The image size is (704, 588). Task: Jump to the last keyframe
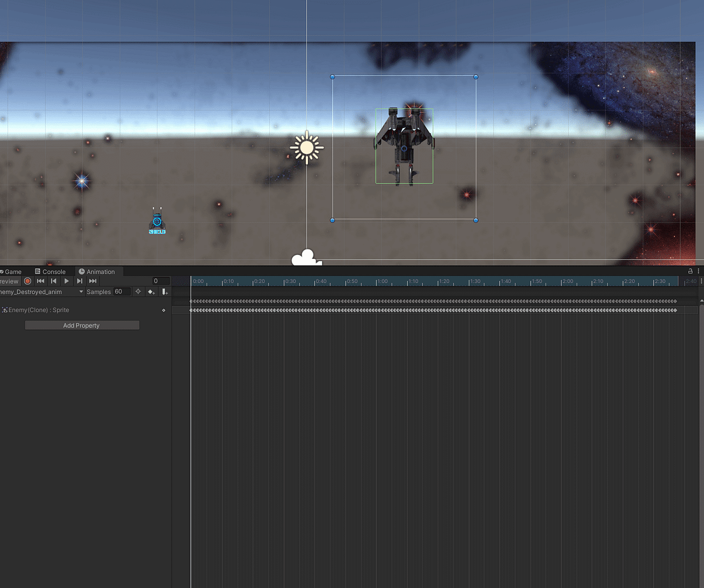pyautogui.click(x=92, y=281)
